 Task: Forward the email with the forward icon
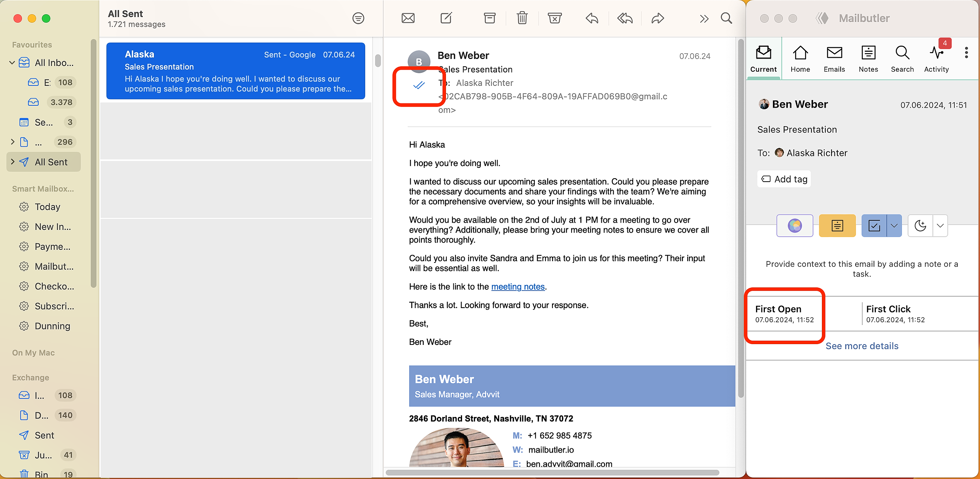(658, 18)
